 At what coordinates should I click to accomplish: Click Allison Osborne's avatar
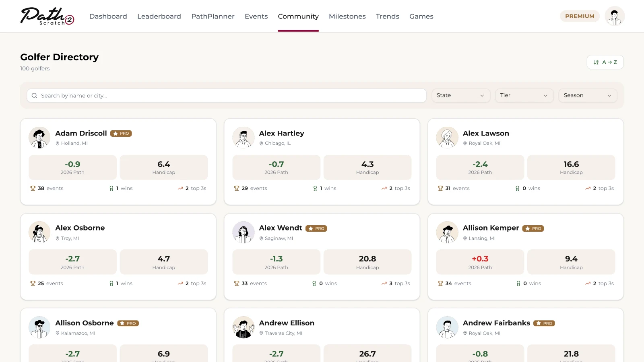point(39,327)
